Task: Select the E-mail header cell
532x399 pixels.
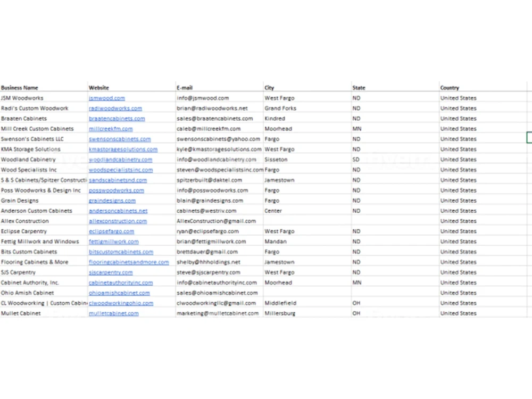Action: tap(220, 88)
